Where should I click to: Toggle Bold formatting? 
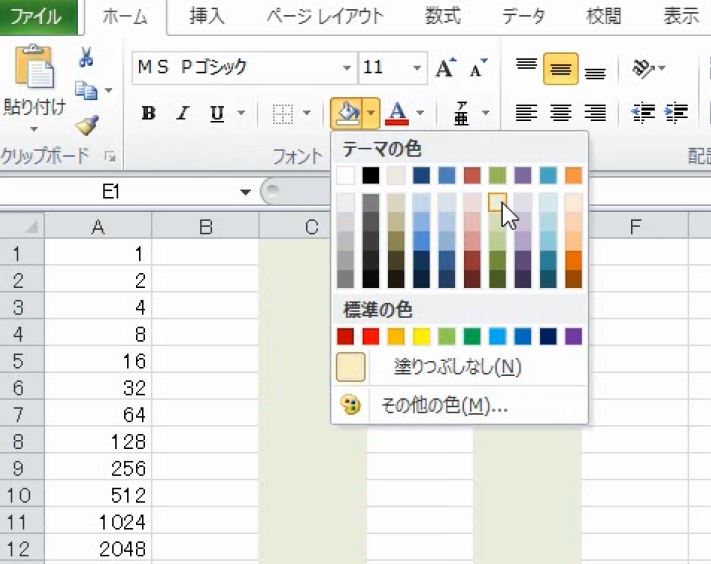click(x=149, y=113)
